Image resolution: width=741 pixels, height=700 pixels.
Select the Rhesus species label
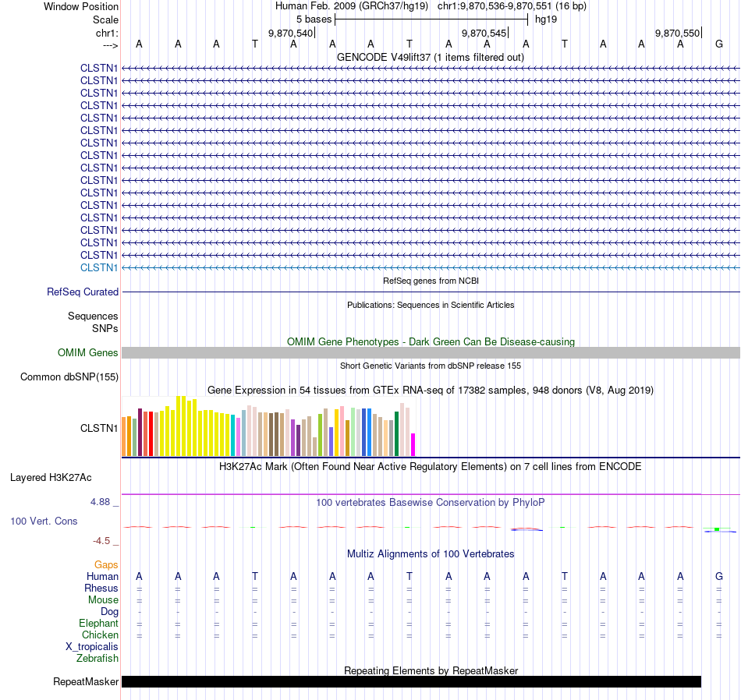[101, 588]
